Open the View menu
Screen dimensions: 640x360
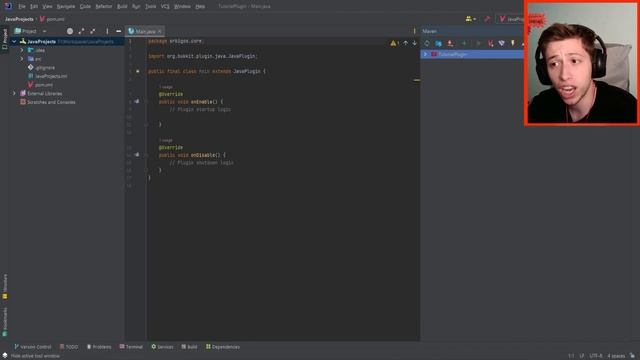tap(47, 7)
